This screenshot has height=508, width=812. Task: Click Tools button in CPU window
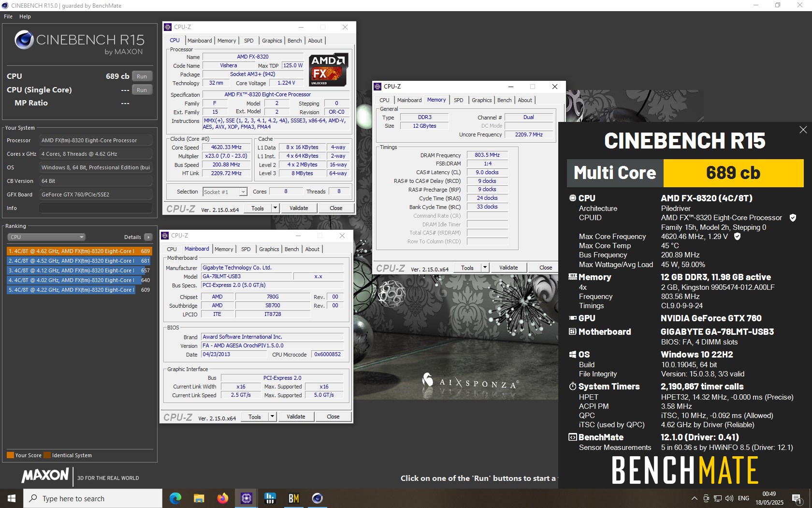click(x=258, y=208)
